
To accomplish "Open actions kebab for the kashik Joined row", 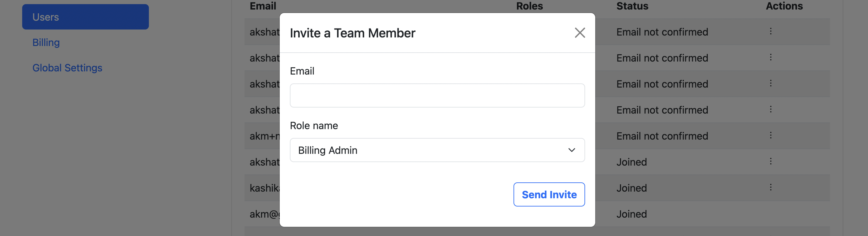I will click(770, 187).
